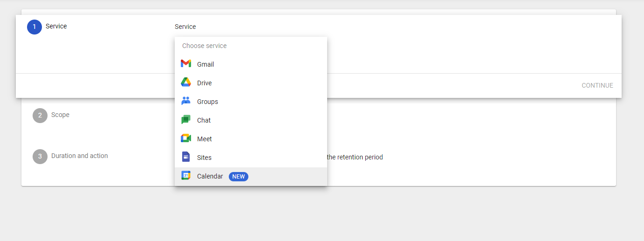Select Sites in the service menu
644x241 pixels.
tap(204, 158)
